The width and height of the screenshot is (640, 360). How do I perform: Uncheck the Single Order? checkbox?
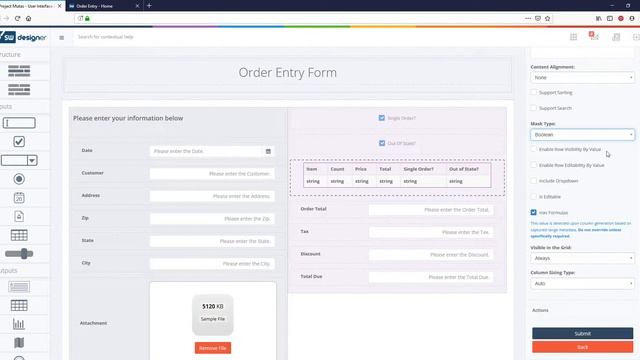[x=382, y=118]
